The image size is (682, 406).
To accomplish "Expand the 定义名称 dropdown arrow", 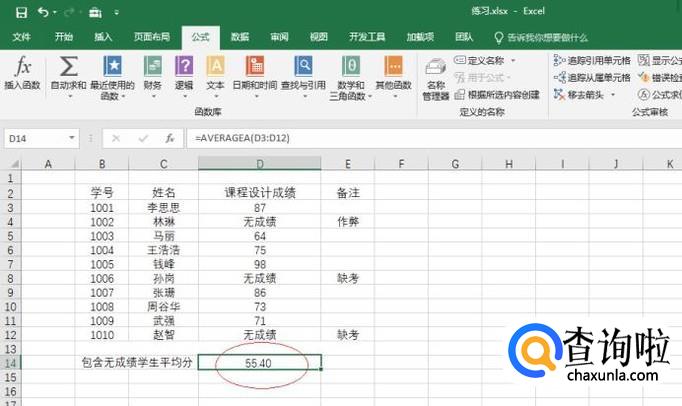I will coord(513,60).
